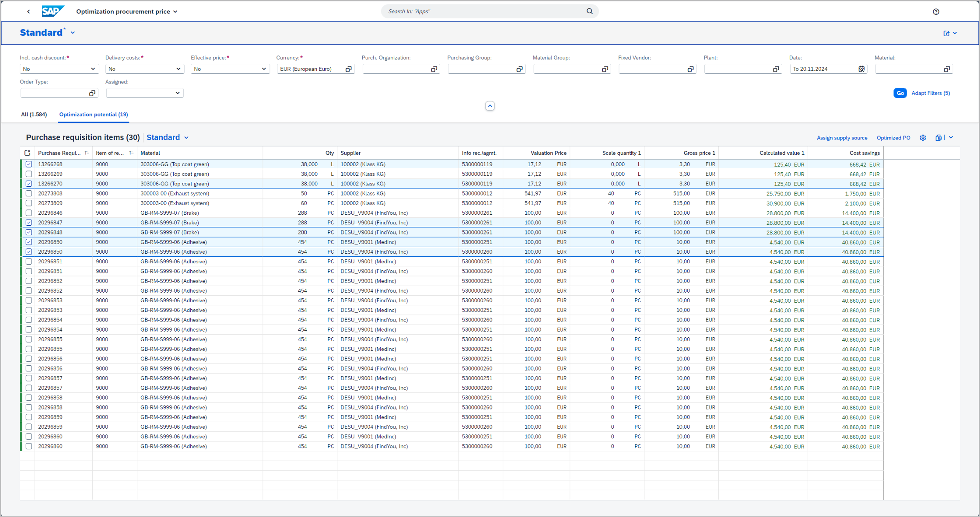Switch to the All (1.584) tab
980x517 pixels.
point(34,114)
